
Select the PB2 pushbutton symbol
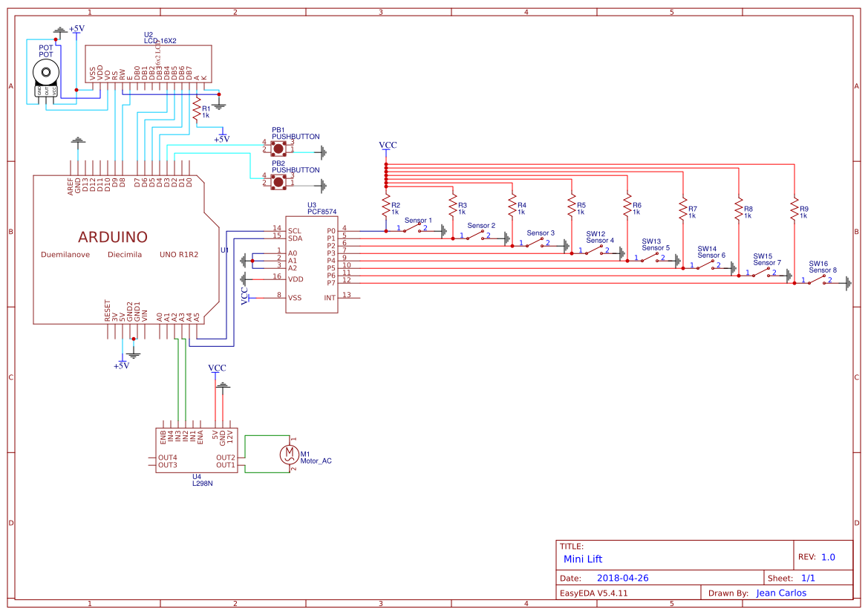pos(278,183)
